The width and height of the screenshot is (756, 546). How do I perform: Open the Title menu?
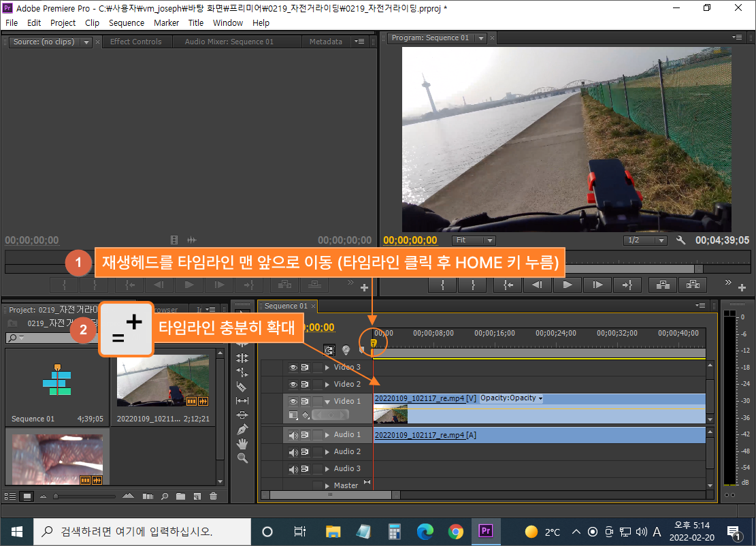(196, 22)
